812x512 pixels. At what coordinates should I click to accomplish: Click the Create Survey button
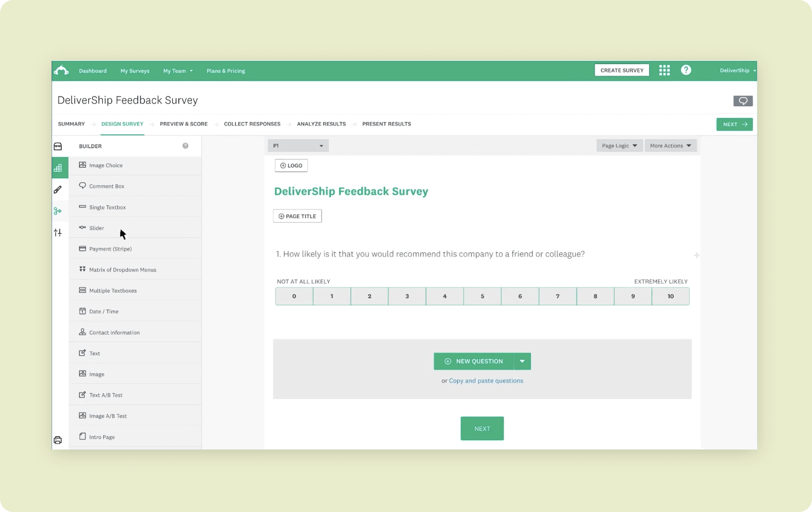622,70
